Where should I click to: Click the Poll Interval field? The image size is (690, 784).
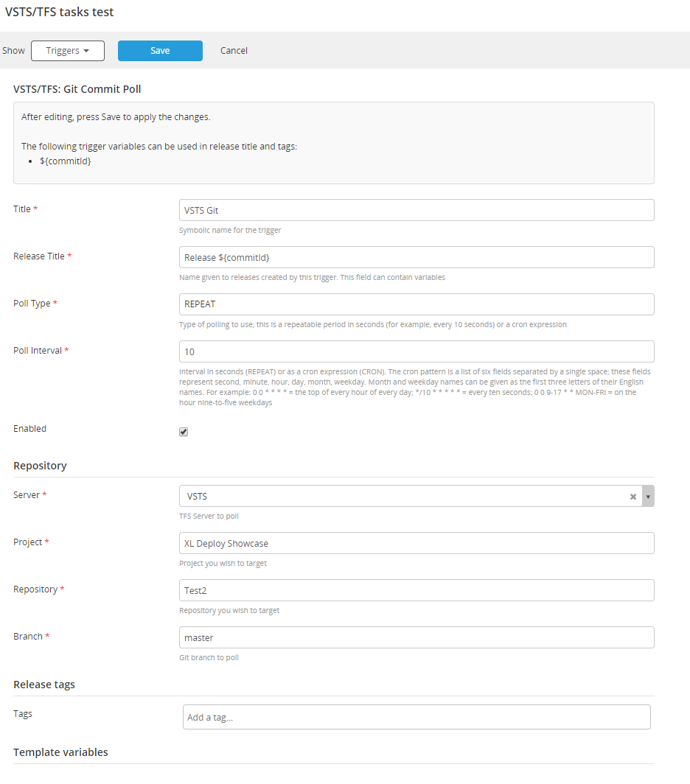[417, 351]
